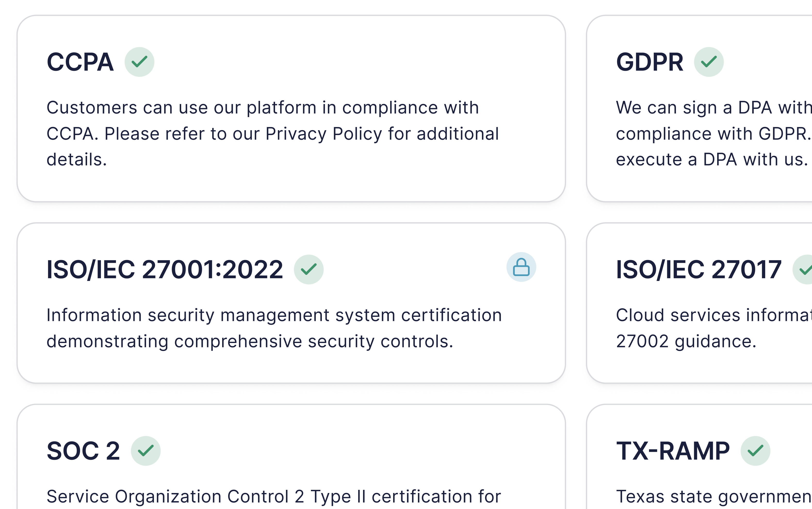Click the CCPA green checkmark badge
The width and height of the screenshot is (812, 509).
[x=139, y=62]
